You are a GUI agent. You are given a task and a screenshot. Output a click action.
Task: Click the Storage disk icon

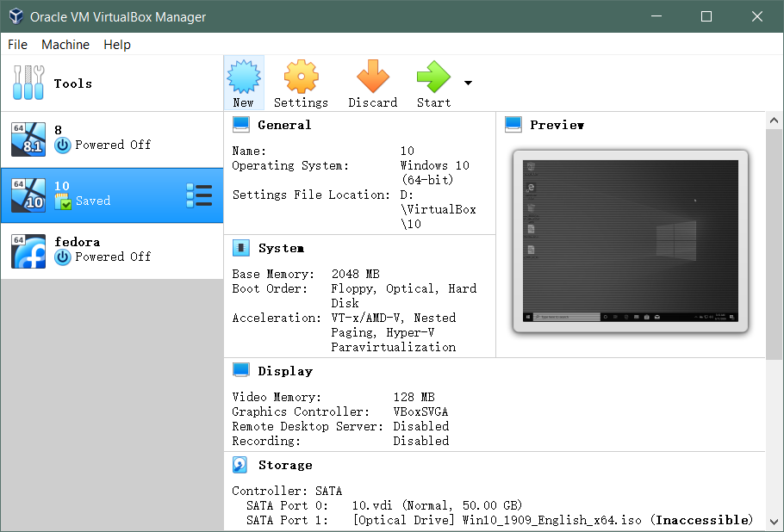click(x=240, y=465)
